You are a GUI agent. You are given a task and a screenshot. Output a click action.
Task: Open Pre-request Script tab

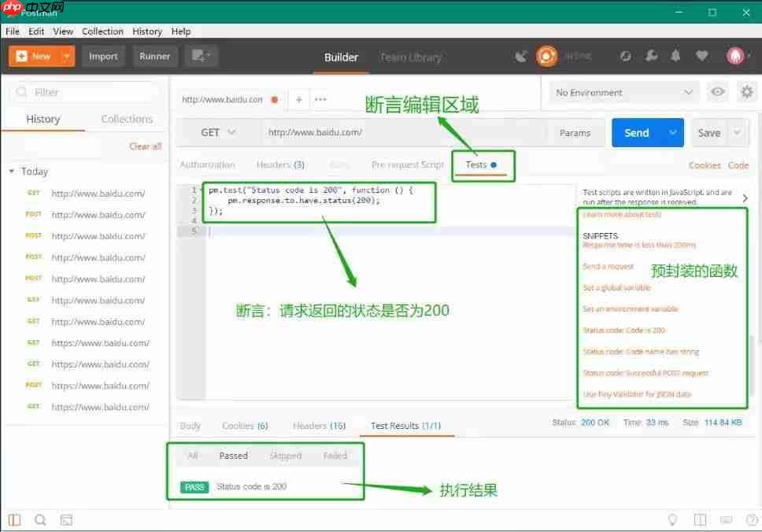point(407,164)
